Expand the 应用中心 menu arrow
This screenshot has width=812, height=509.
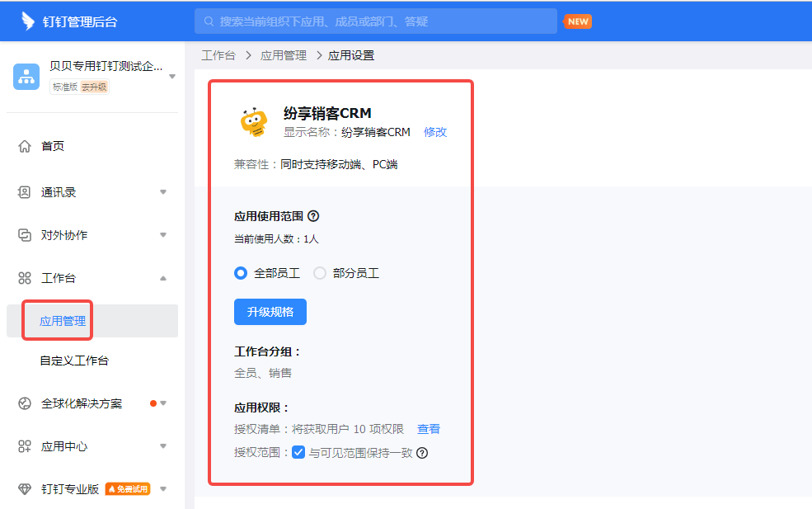click(x=163, y=446)
